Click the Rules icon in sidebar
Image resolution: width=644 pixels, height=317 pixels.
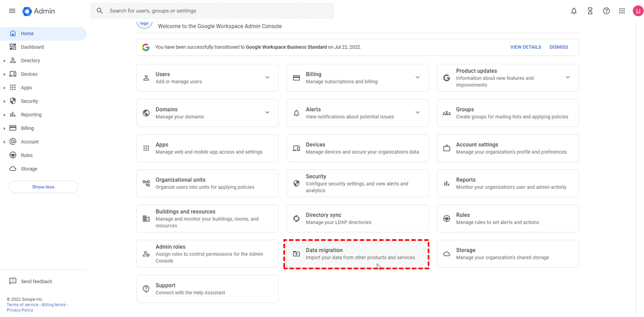[x=13, y=156]
